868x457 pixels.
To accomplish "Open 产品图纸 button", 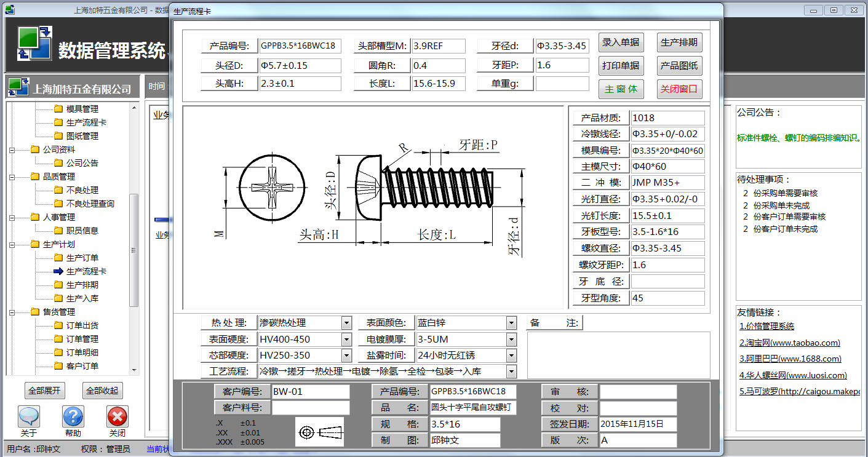I will pos(679,66).
